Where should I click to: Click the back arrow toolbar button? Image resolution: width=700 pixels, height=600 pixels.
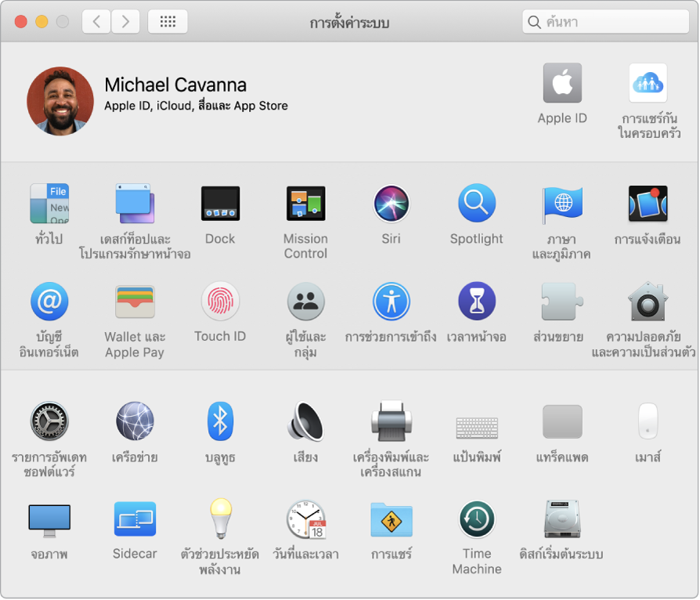click(x=96, y=21)
